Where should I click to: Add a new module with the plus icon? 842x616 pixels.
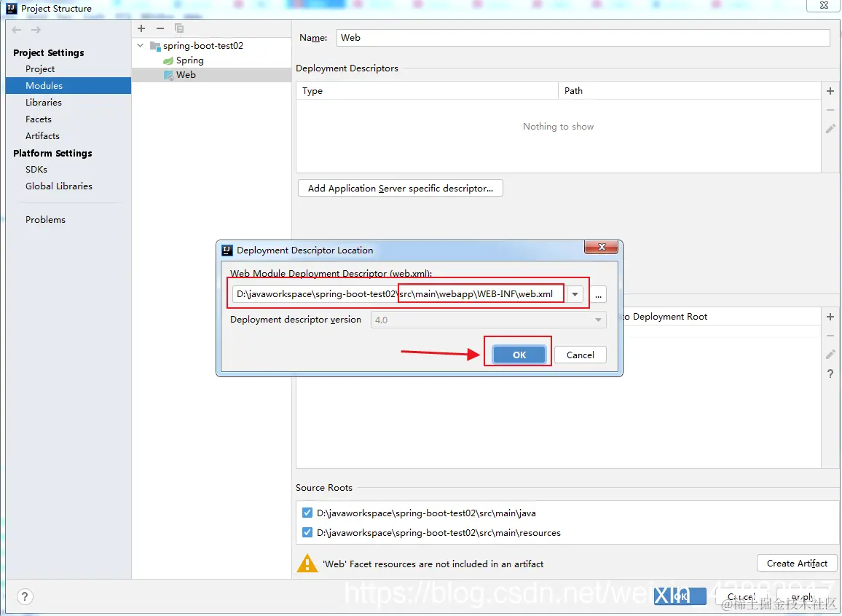click(x=141, y=28)
